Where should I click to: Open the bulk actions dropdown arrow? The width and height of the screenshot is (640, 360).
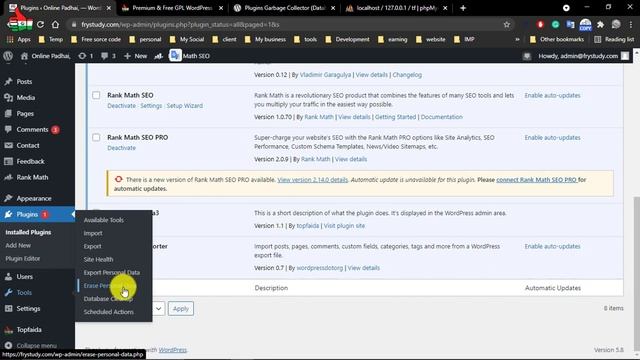coord(158,309)
